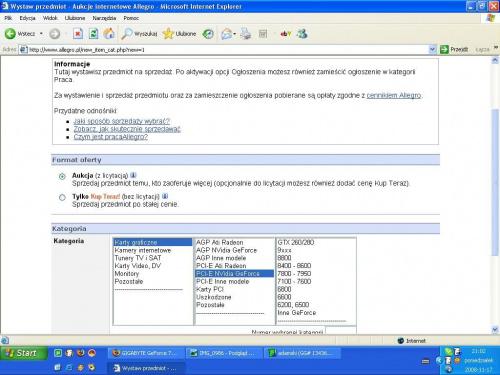Viewport: 500px width, 375px height.
Task: Open the address bar dropdown arrow
Action: (x=432, y=49)
